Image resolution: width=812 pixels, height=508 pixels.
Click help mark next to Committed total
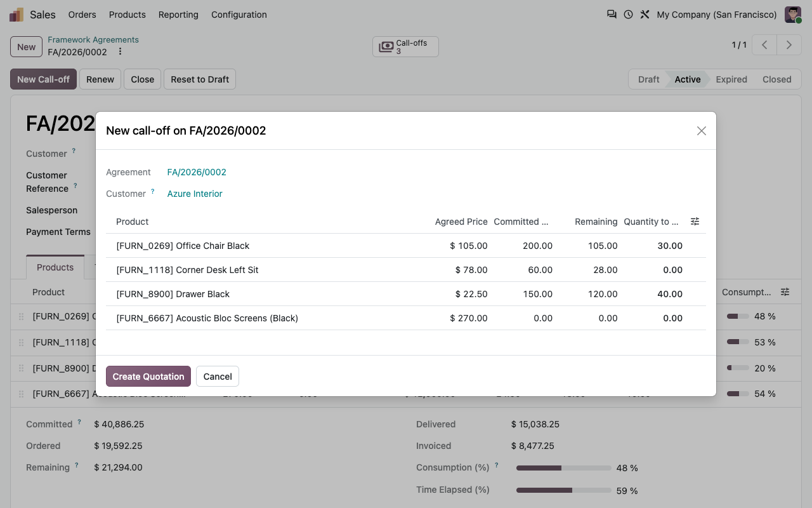79,422
